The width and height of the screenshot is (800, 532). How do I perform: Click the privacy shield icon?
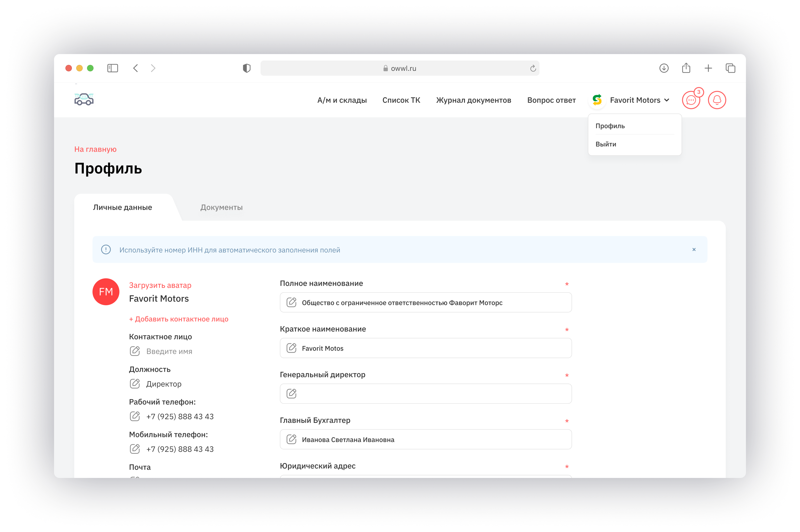pyautogui.click(x=246, y=68)
